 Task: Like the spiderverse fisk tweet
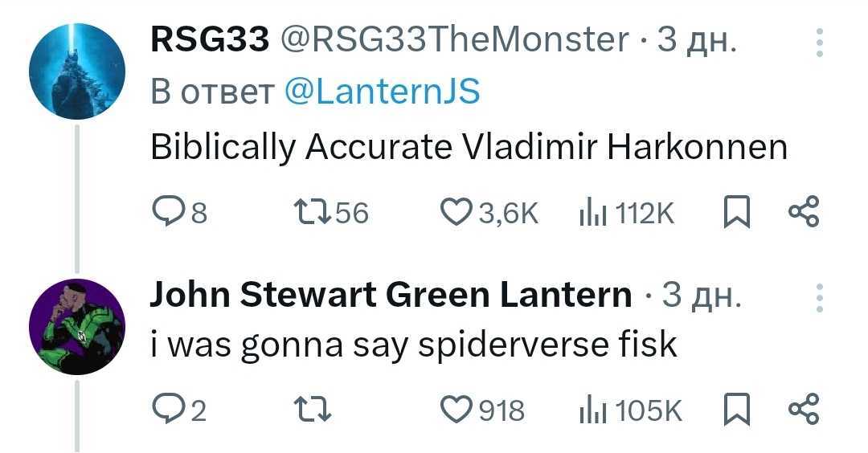click(457, 410)
